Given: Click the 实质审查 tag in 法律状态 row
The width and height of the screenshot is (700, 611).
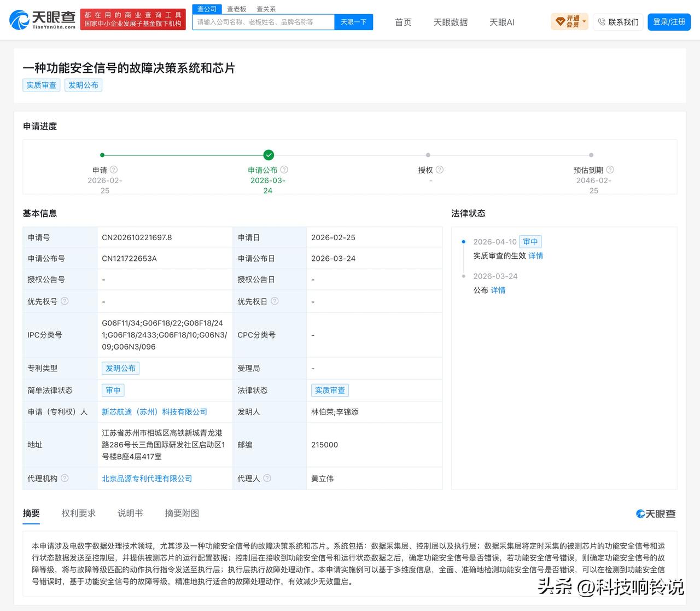Looking at the screenshot, I should tap(330, 390).
